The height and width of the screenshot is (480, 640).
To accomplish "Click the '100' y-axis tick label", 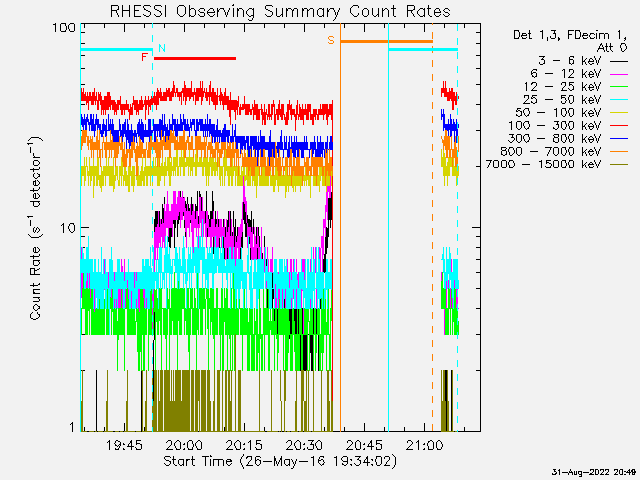I will click(64, 28).
